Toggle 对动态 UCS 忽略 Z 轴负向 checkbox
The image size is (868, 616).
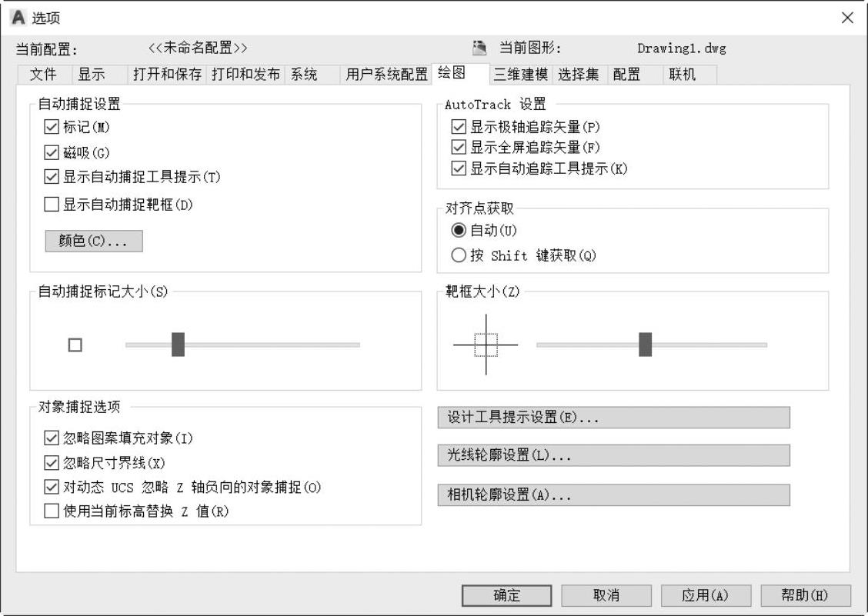(52, 487)
